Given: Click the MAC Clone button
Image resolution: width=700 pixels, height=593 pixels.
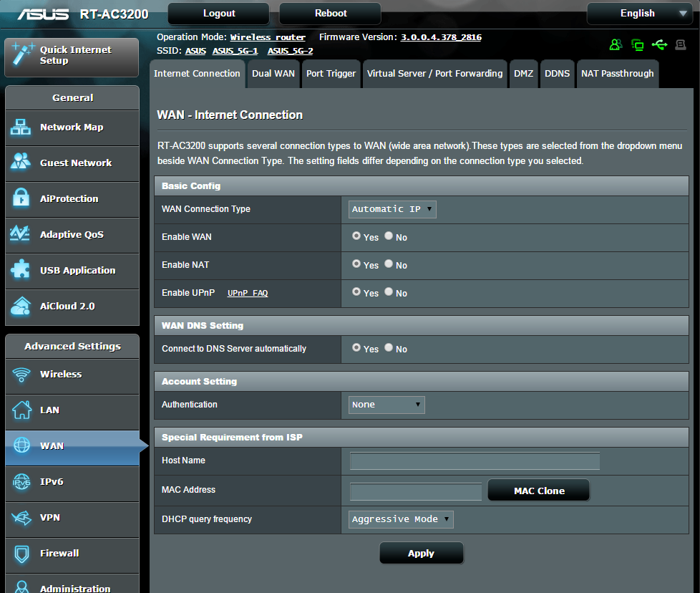Looking at the screenshot, I should [x=539, y=491].
